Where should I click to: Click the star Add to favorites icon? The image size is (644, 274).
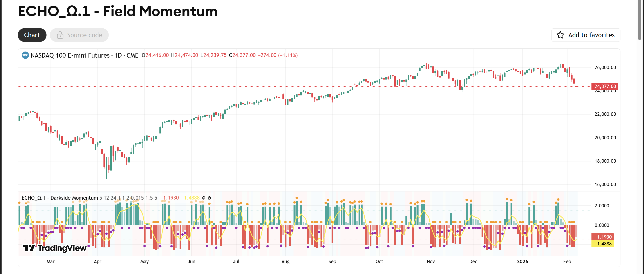click(560, 35)
